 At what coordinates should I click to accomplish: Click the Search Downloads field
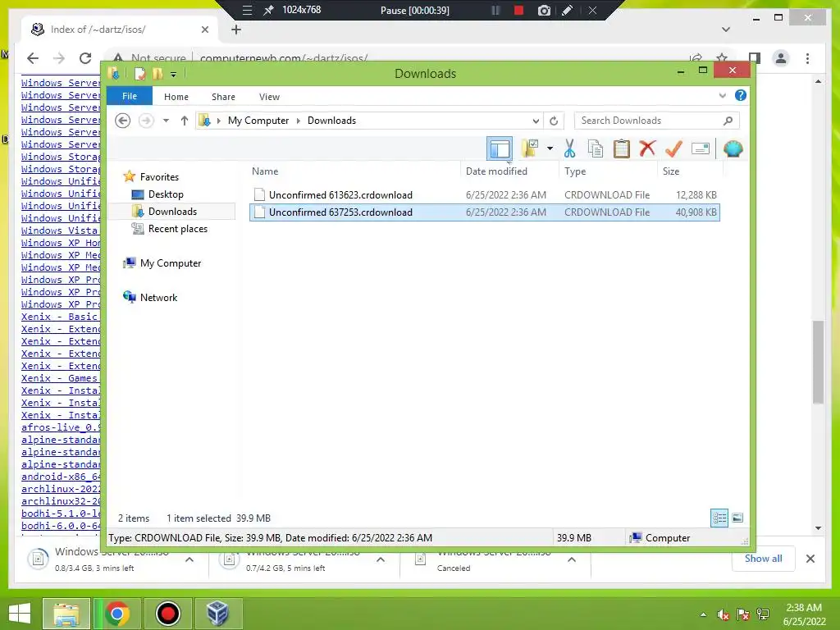point(657,121)
